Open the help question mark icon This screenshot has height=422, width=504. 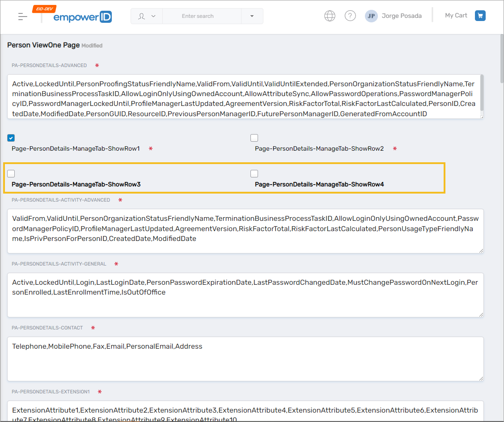click(x=350, y=15)
